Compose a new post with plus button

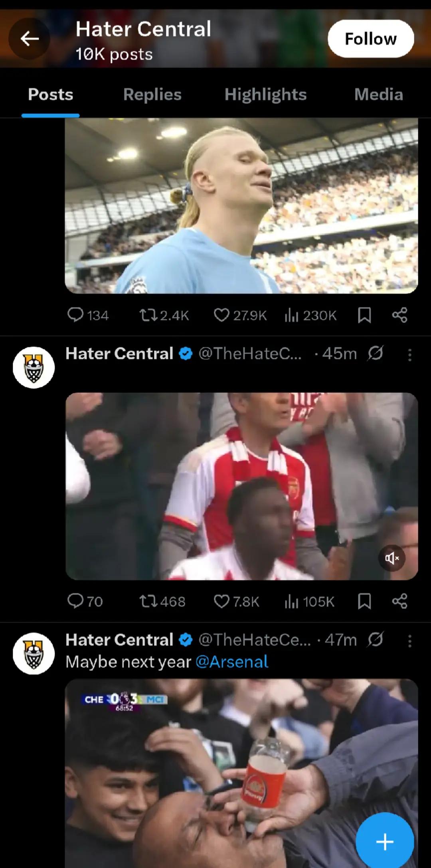(385, 842)
